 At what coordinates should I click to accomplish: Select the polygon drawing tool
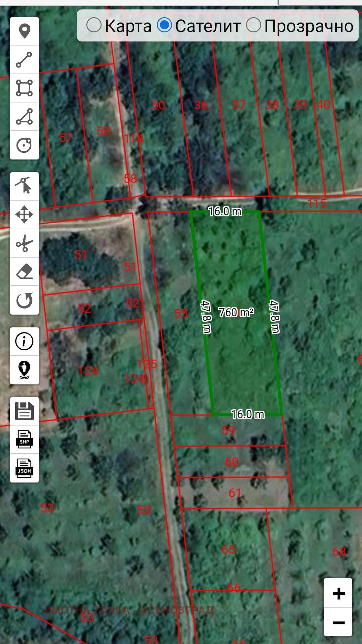(x=24, y=117)
